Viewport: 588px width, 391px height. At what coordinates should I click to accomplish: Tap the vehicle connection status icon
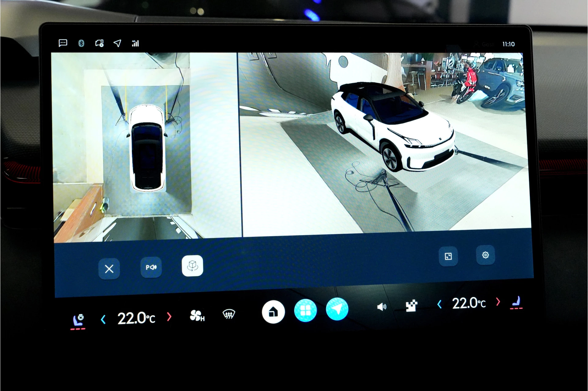click(99, 43)
